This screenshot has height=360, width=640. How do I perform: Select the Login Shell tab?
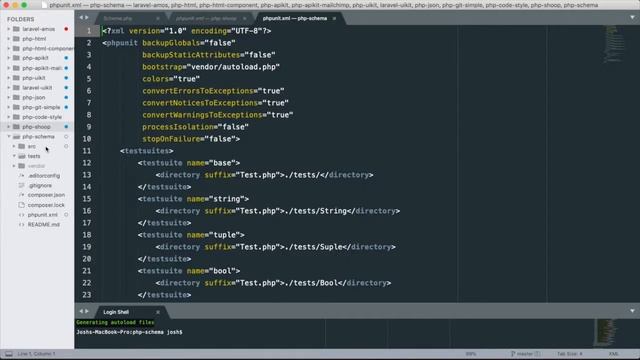(x=130, y=312)
